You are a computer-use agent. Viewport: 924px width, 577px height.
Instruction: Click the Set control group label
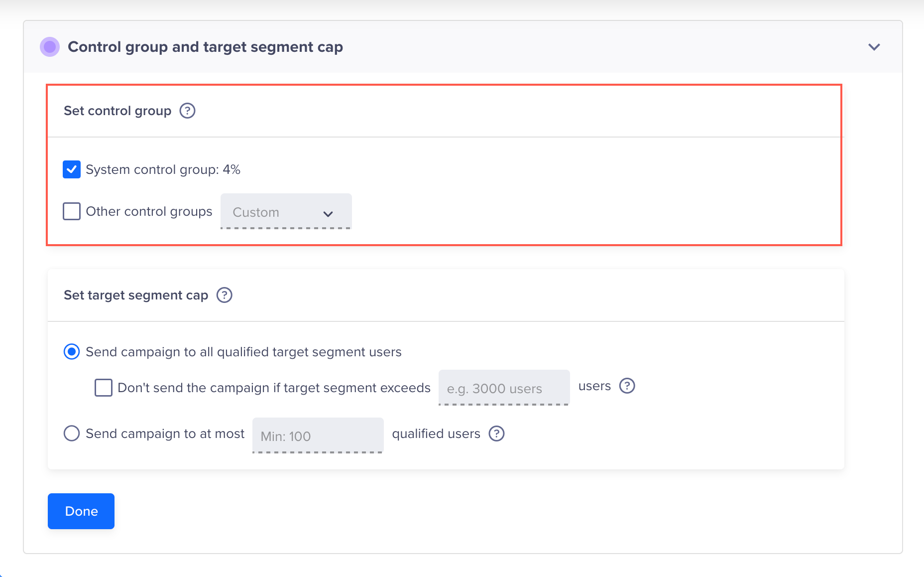click(117, 111)
